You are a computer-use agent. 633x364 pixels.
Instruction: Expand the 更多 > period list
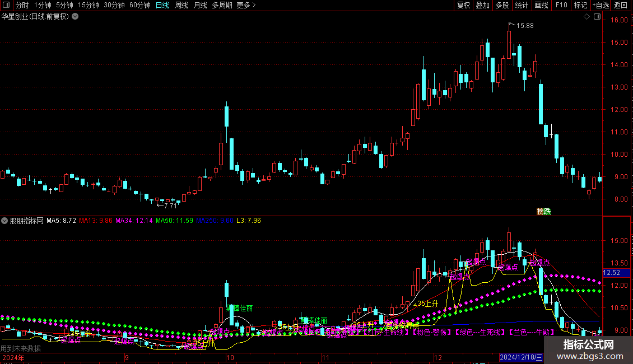246,5
